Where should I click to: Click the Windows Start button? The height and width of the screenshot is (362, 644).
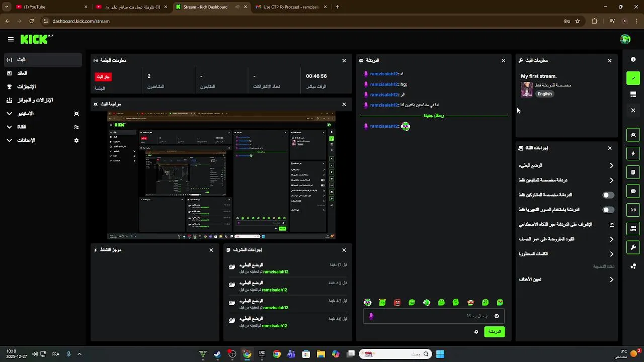click(440, 354)
